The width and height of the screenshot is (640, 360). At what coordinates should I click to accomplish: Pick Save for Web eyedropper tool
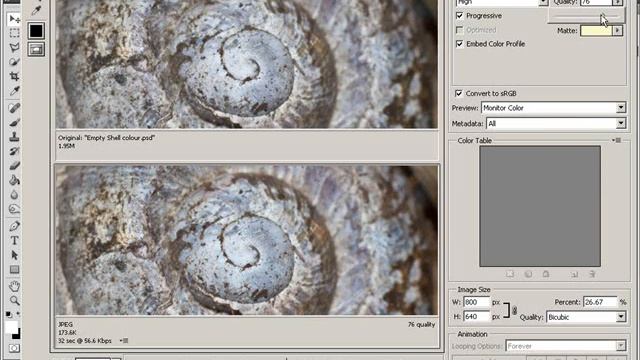pyautogui.click(x=36, y=10)
